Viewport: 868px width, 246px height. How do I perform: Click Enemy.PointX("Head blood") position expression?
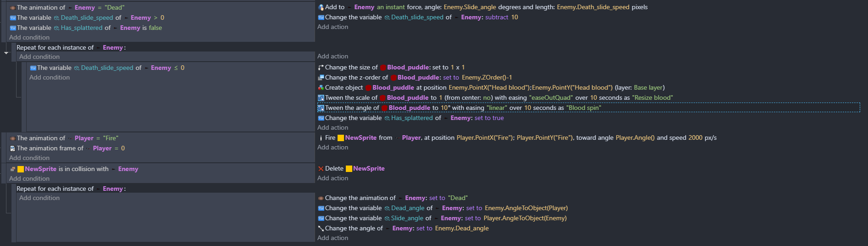coord(490,88)
